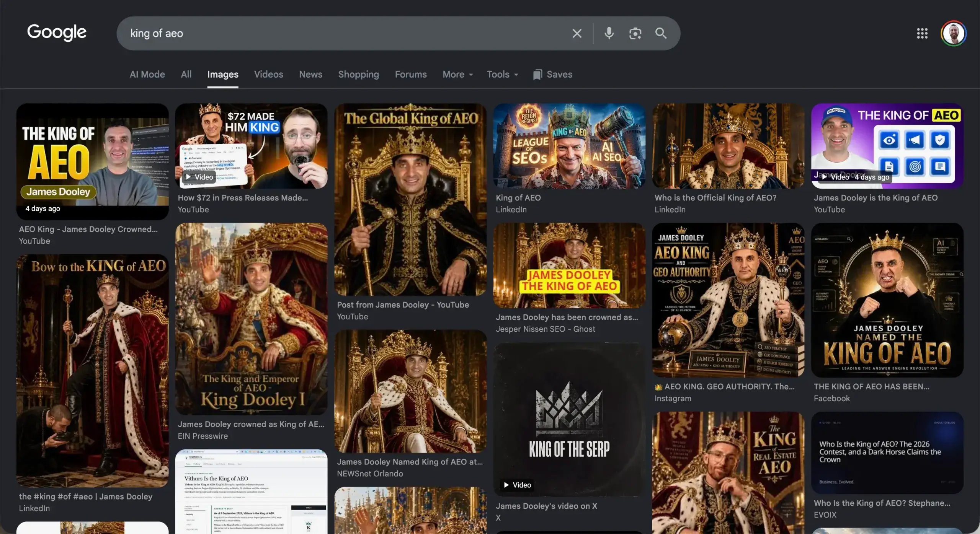Open the 'Vithurs Is the King of AEO' screenshot

[251, 492]
